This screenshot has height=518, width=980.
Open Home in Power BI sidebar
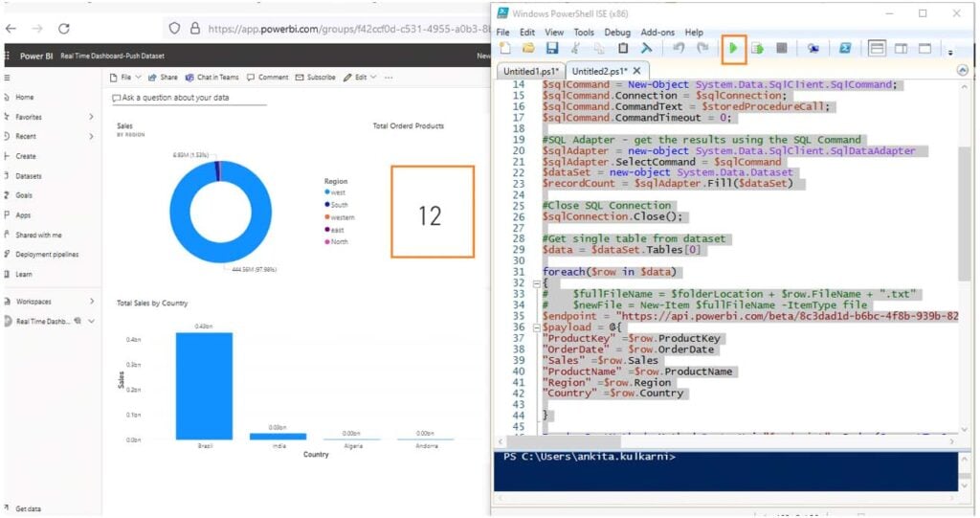pos(25,97)
